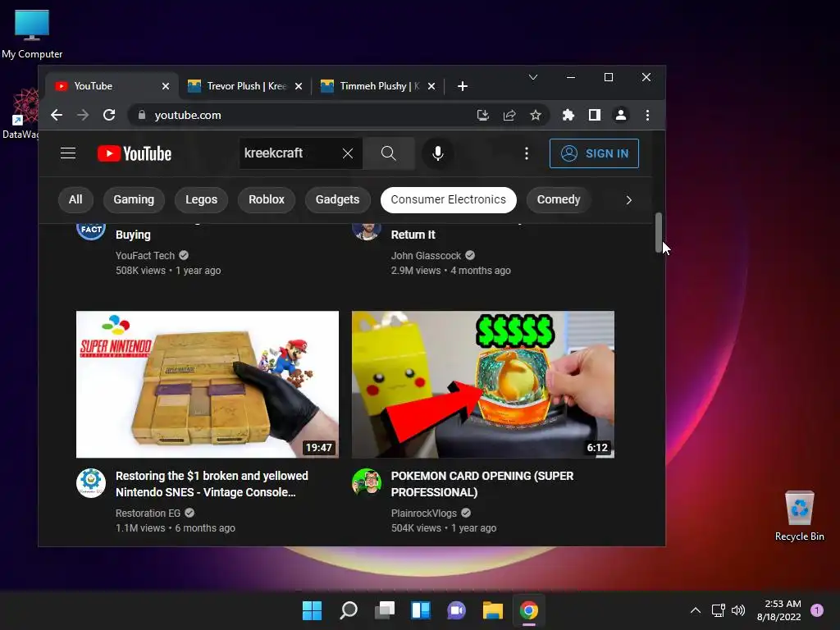The height and width of the screenshot is (630, 840).
Task: Open File Explorer from taskbar
Action: tap(492, 610)
